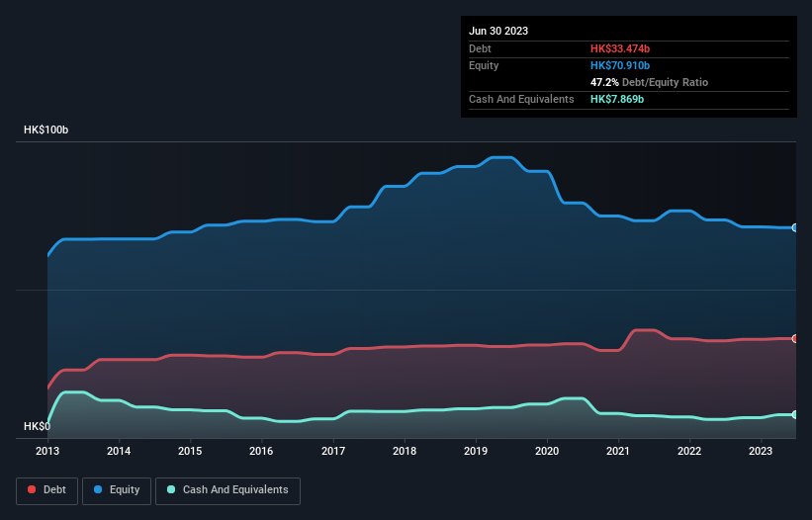Click the HK$7.869b cash value
This screenshot has width=812, height=520.
click(x=617, y=99)
